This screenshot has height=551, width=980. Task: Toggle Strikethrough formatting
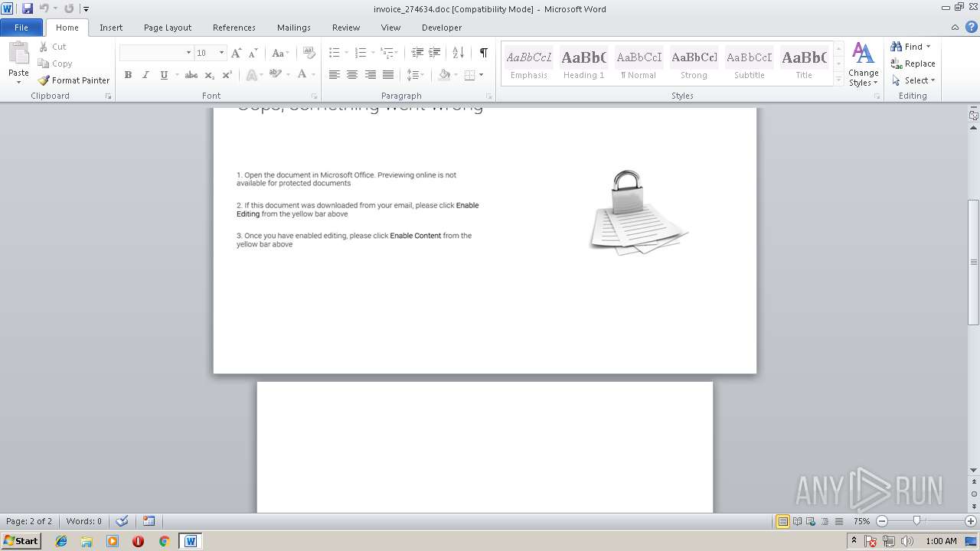[x=191, y=75]
